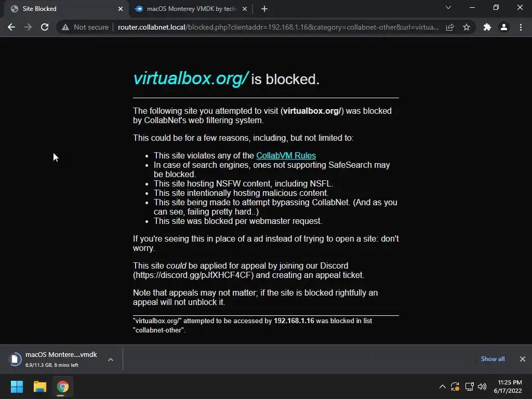Open the clock showing 11:25 PM
This screenshot has height=399, width=532.
[508, 387]
